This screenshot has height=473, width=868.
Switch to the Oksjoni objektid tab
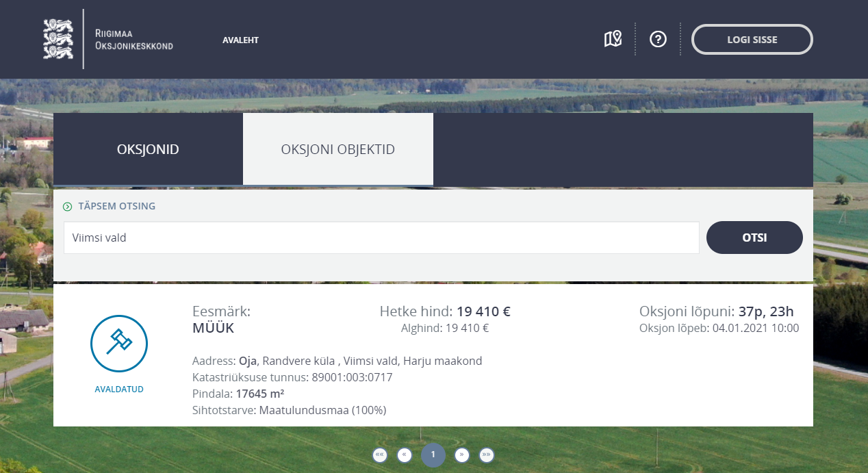click(338, 149)
